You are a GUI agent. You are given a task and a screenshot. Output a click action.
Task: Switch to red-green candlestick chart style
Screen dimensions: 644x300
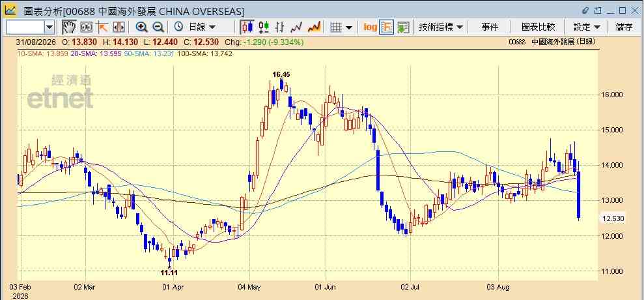[x=264, y=27]
